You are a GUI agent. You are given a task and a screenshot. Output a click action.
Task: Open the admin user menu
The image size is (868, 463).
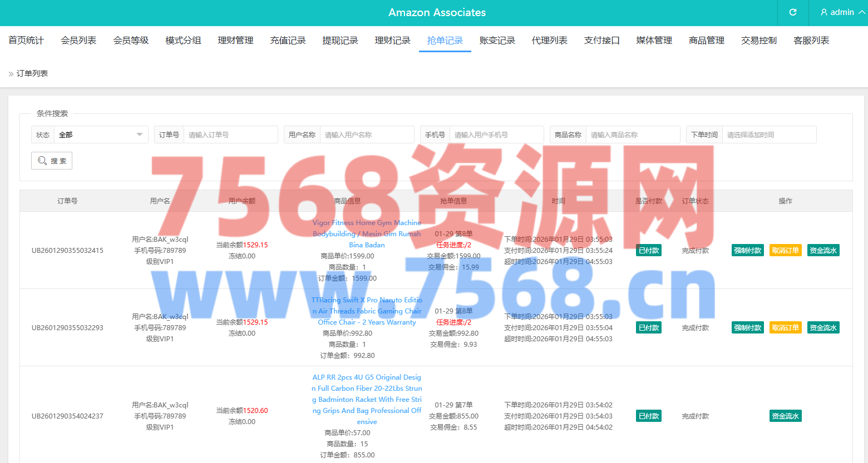click(x=842, y=12)
